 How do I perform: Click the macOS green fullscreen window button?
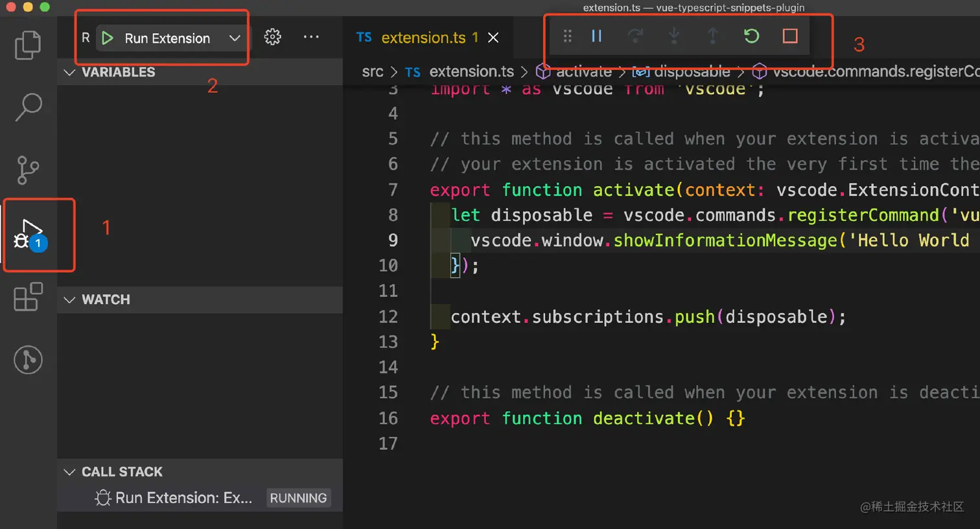coord(45,6)
